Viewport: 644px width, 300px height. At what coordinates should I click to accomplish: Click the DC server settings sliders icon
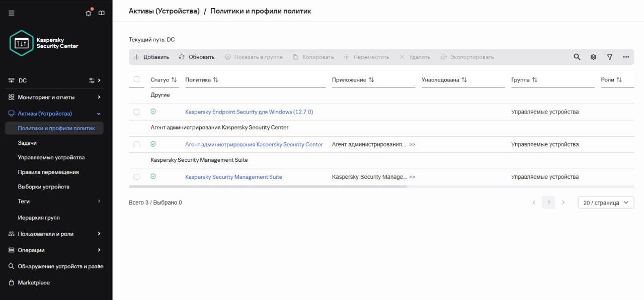pyautogui.click(x=92, y=80)
